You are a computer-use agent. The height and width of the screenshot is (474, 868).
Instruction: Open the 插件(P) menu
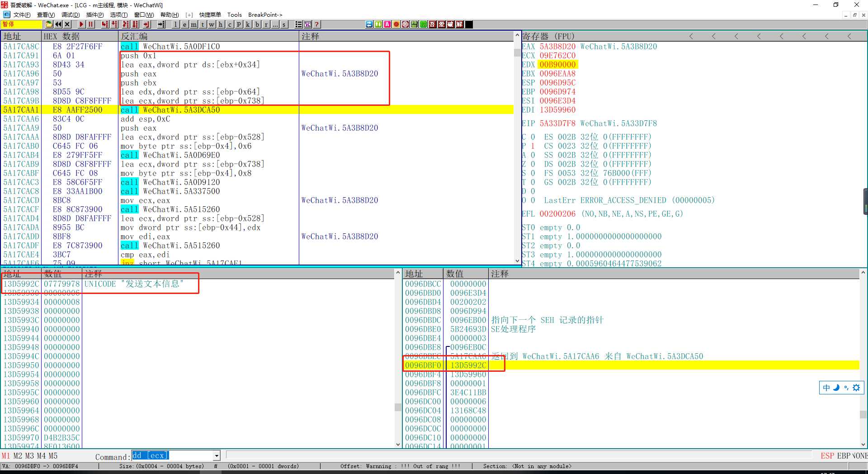click(95, 15)
